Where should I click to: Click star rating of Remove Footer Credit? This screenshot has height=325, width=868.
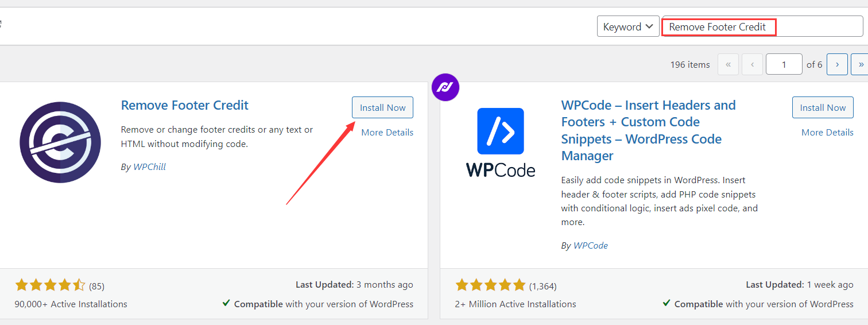[x=50, y=285]
